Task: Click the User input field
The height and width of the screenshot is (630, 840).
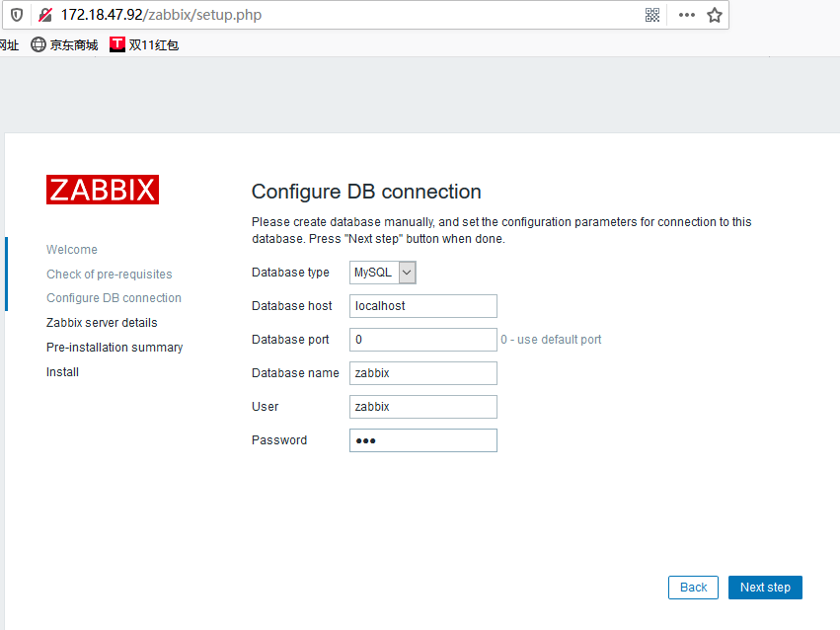Action: coord(423,407)
